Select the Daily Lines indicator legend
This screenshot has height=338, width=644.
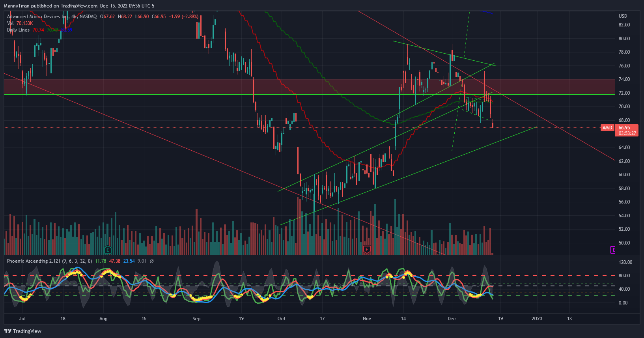point(18,30)
